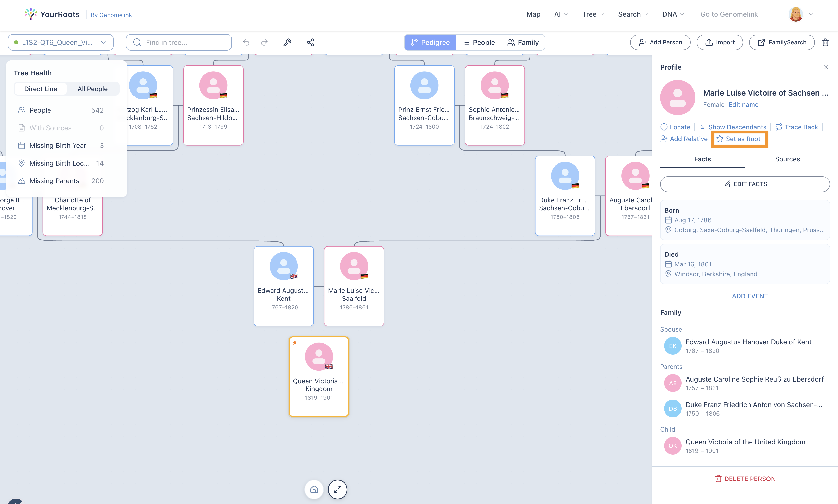
Task: Click the FamilySearch button
Action: (782, 42)
